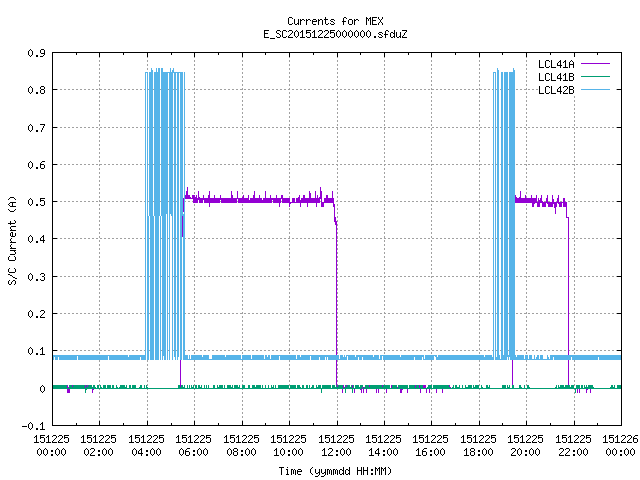Click the y-axis tick label -0.1

point(33,426)
